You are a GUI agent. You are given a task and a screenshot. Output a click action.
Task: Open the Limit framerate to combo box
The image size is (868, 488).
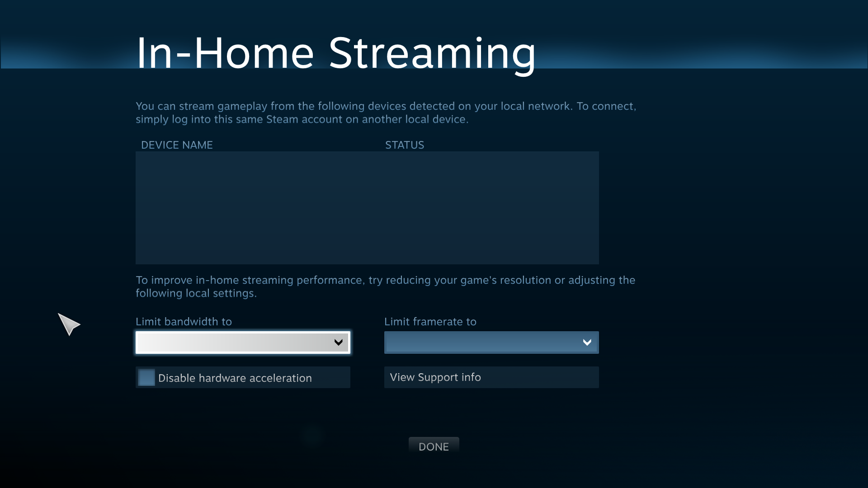point(491,343)
